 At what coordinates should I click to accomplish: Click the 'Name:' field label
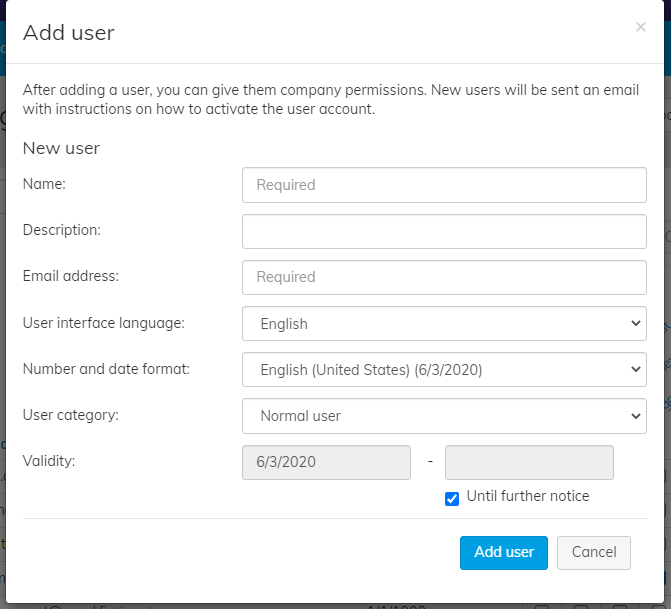click(44, 184)
